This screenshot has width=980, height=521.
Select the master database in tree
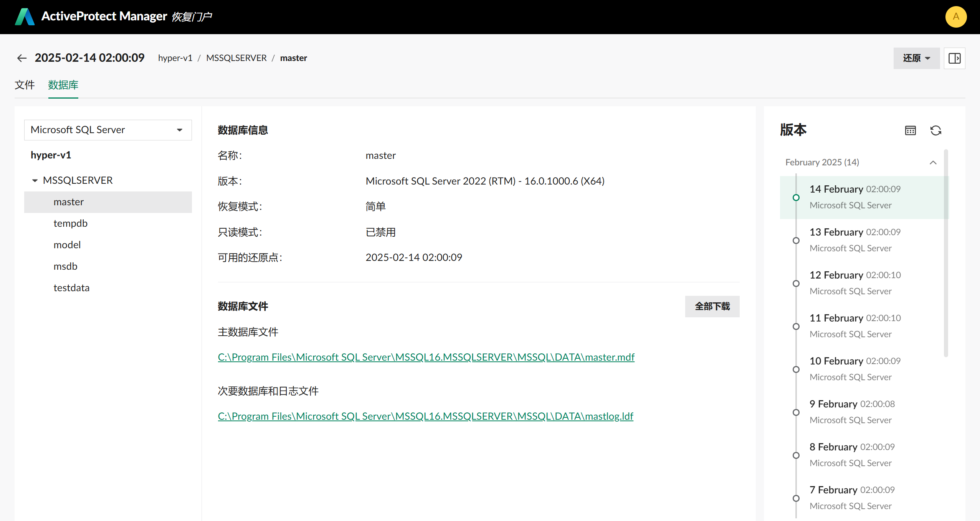click(108, 202)
